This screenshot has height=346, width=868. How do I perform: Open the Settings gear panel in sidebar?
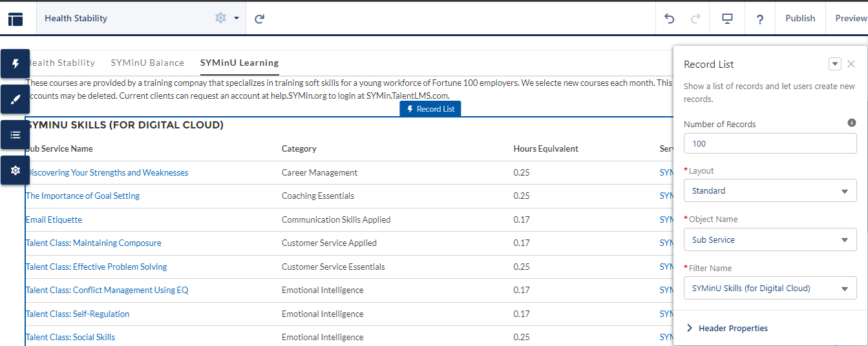click(x=16, y=170)
